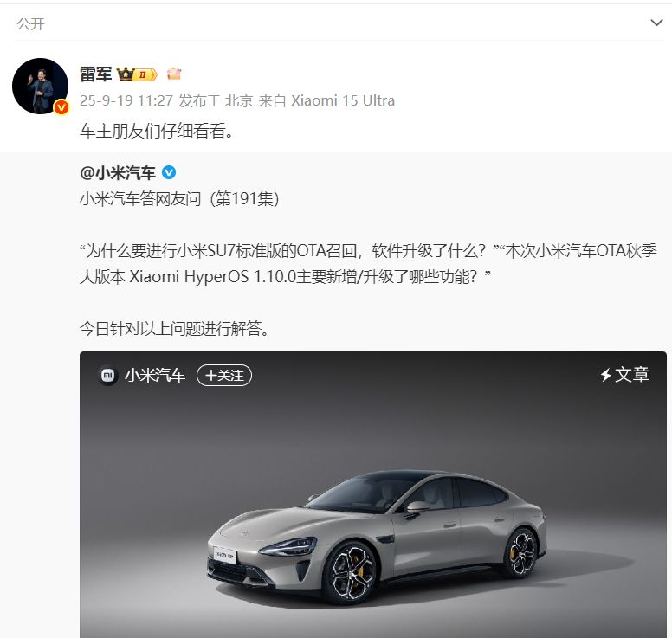Image resolution: width=672 pixels, height=638 pixels.
Task: Click the Xiaomi 15 Ultra source link
Action: click(x=343, y=100)
